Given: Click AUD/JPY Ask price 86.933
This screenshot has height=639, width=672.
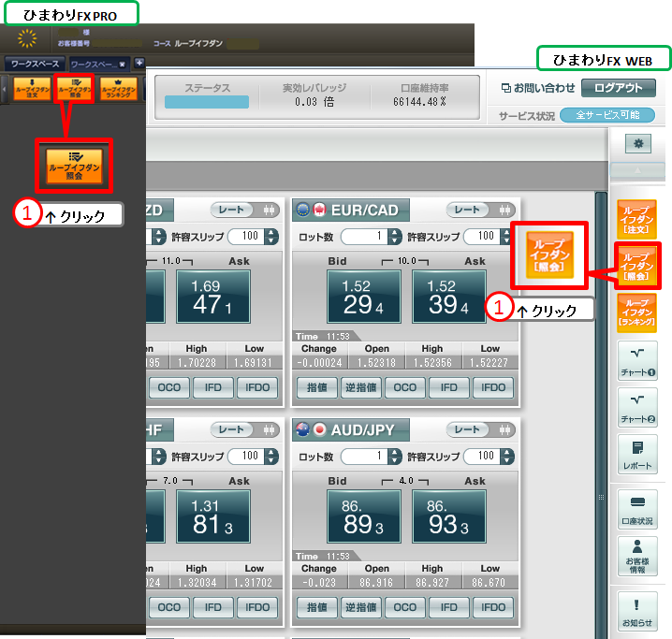Looking at the screenshot, I should tap(448, 516).
